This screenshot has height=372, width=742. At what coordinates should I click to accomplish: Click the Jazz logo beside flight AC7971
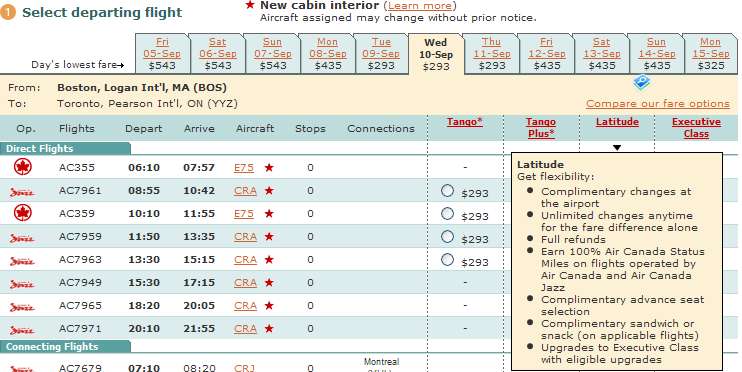22,330
